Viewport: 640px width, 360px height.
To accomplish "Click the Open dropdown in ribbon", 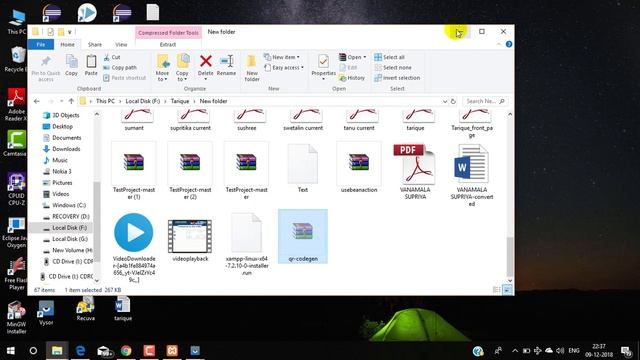I will (x=353, y=57).
